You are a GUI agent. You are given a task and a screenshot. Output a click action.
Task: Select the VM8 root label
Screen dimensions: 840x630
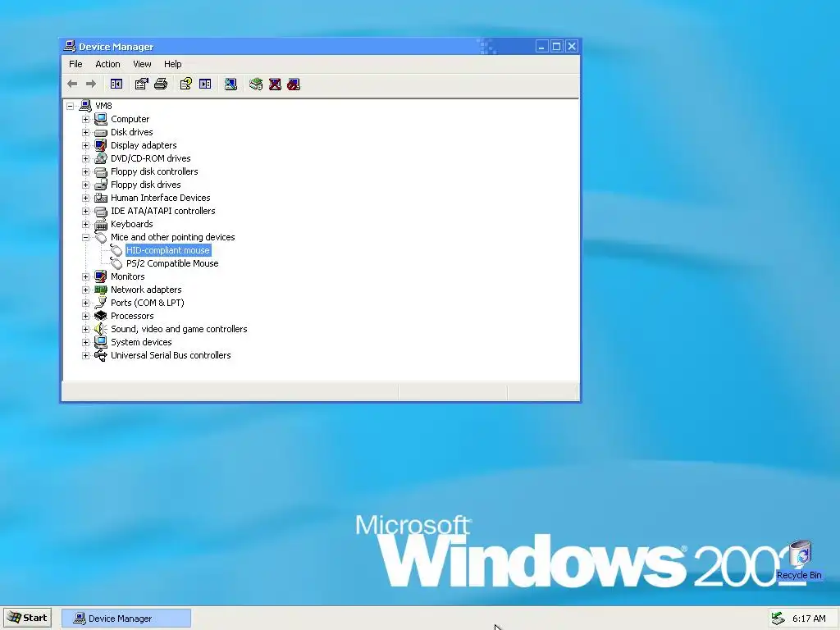(x=103, y=106)
